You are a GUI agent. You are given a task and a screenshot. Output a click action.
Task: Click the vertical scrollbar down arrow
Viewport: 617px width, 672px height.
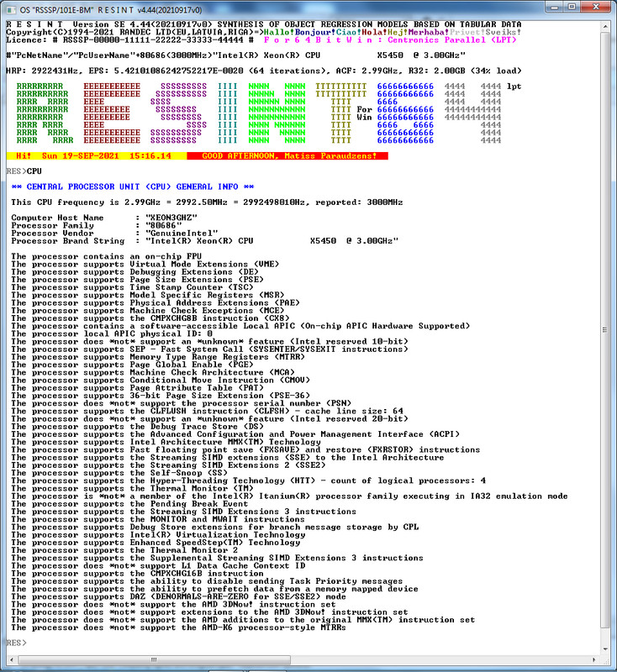point(605,648)
